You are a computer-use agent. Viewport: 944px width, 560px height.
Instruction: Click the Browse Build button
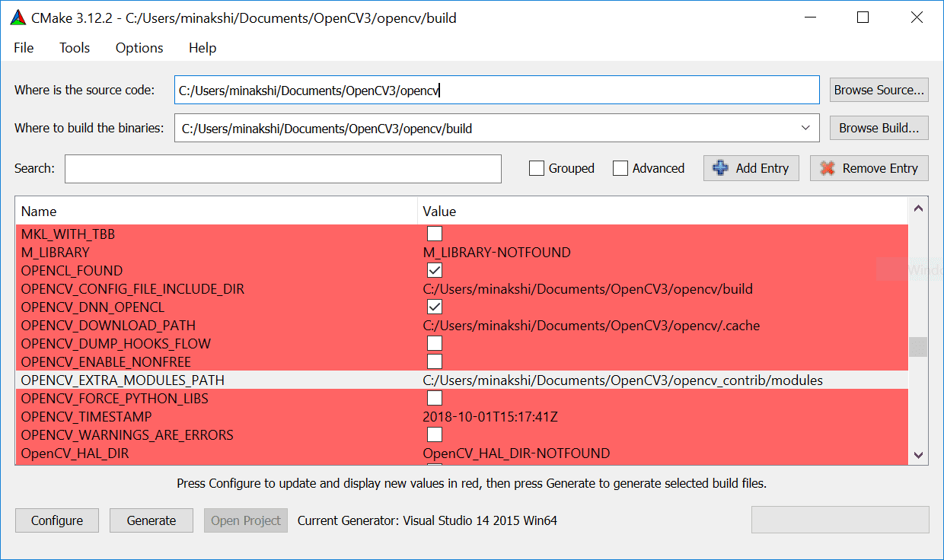(879, 128)
